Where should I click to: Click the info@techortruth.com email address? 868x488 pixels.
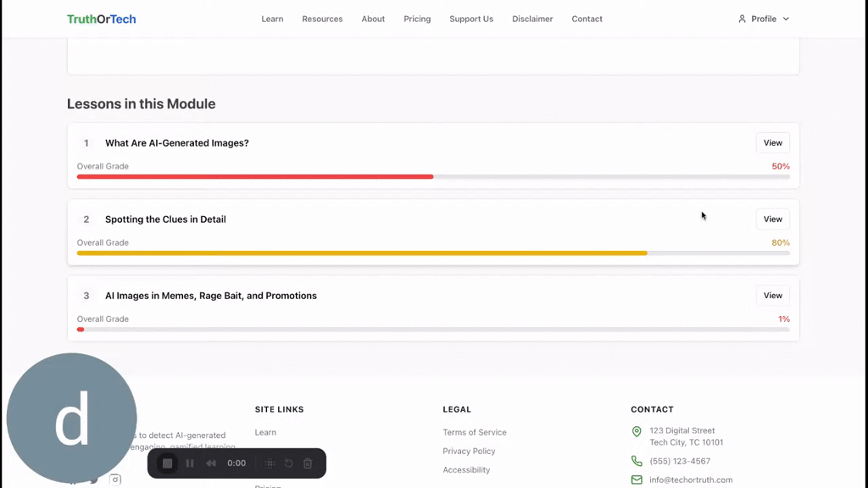(691, 480)
